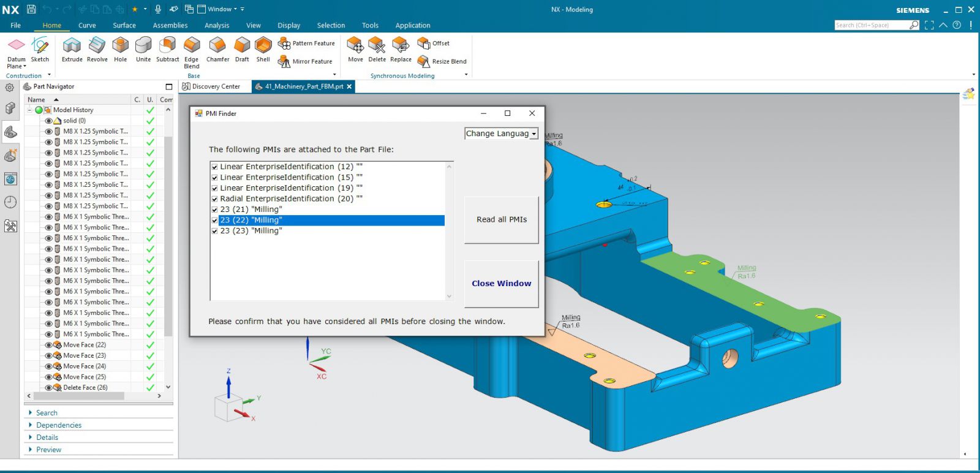
Task: Select the Shell tool
Action: point(263,49)
